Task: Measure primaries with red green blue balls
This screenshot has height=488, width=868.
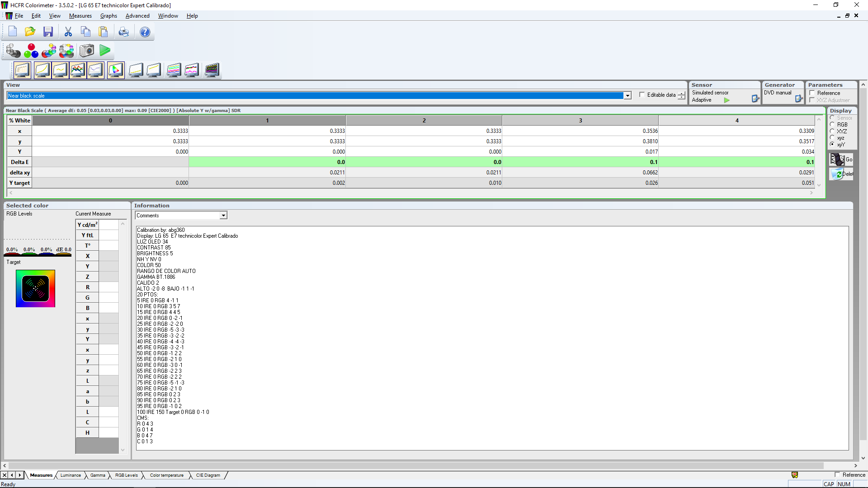Action: (x=31, y=51)
